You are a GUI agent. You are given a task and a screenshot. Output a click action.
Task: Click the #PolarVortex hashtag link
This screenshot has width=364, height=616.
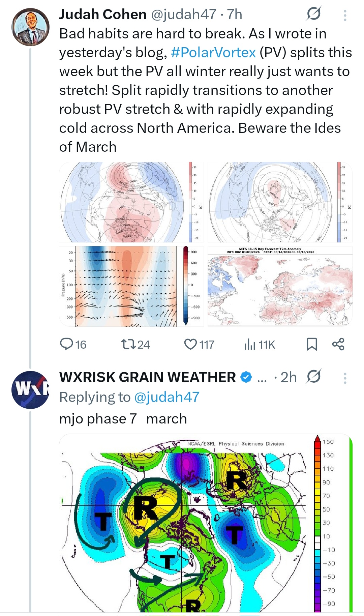point(213,53)
